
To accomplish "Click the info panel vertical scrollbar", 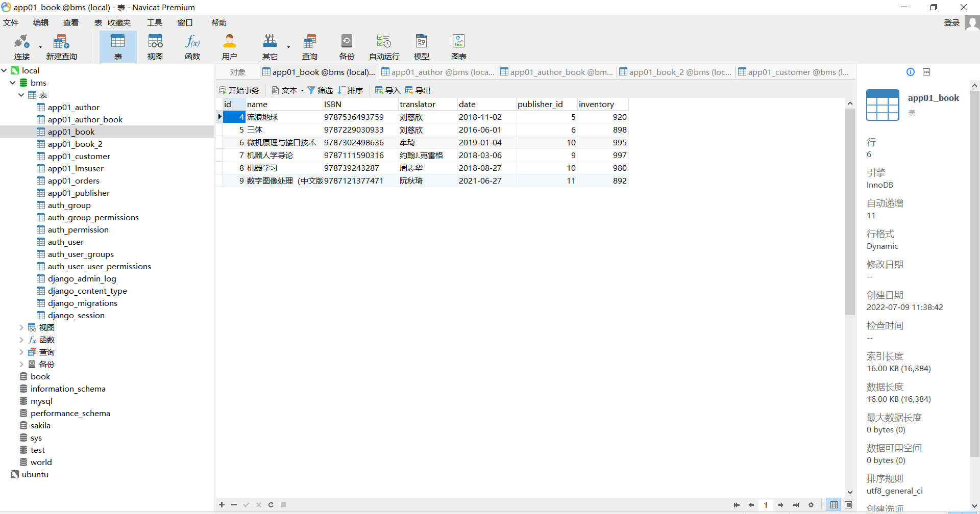I will click(x=974, y=273).
